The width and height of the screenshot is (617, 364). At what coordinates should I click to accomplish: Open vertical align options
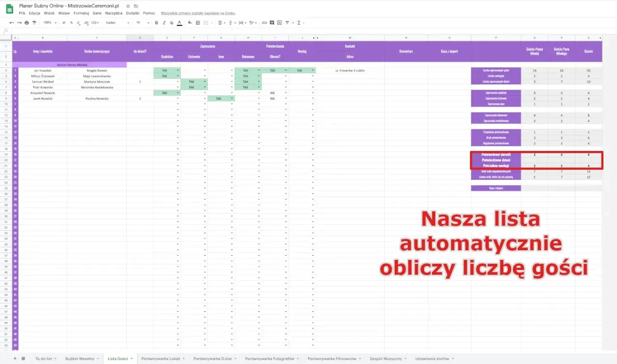(x=231, y=23)
